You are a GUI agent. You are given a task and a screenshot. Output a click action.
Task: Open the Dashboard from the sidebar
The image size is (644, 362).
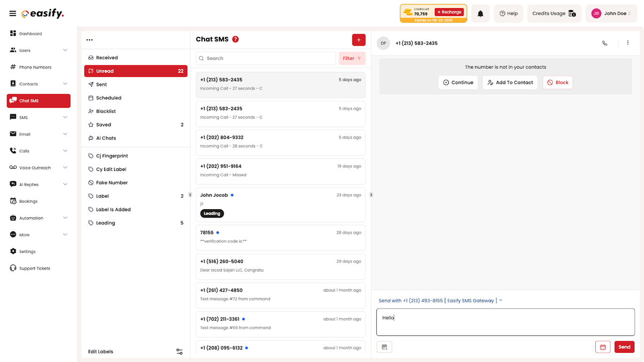[30, 33]
